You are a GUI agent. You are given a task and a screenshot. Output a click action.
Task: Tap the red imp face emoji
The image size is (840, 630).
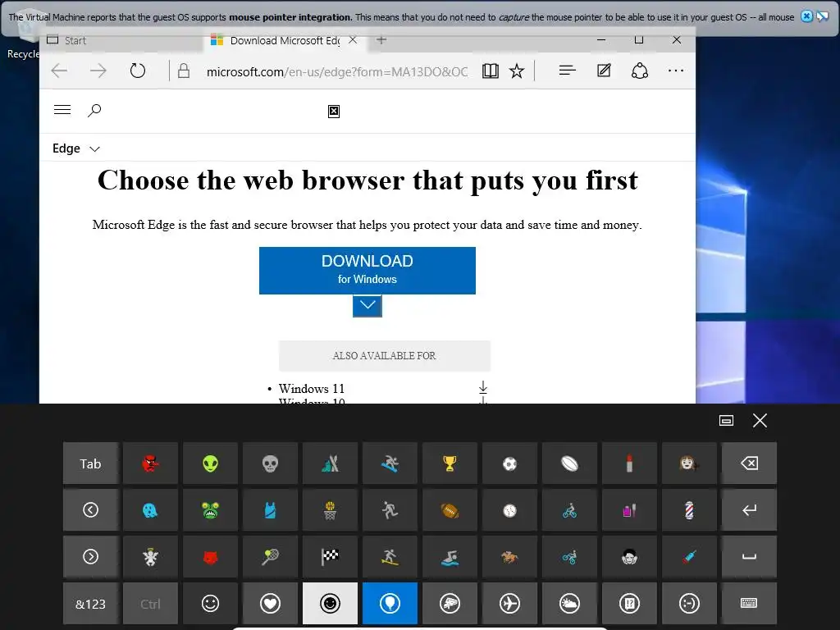[211, 557]
